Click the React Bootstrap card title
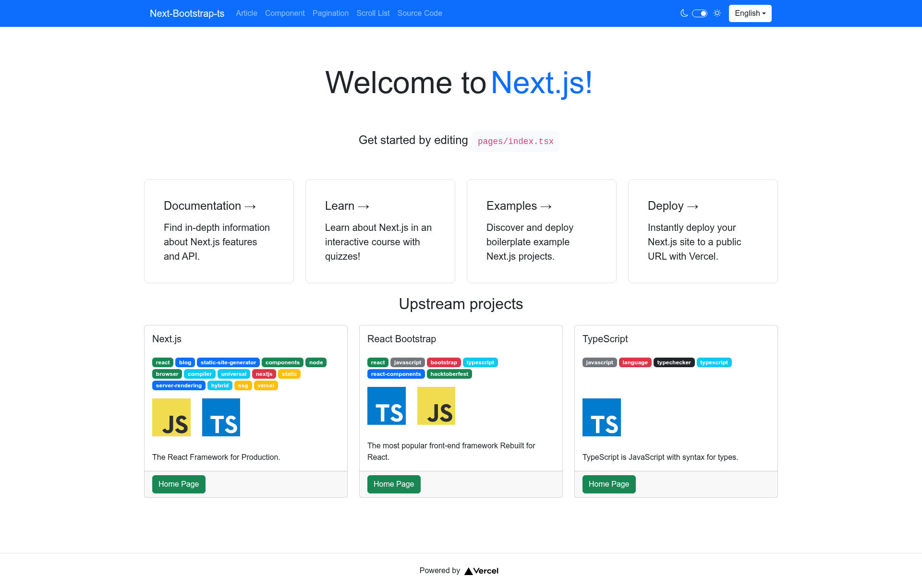922x588 pixels. click(401, 339)
